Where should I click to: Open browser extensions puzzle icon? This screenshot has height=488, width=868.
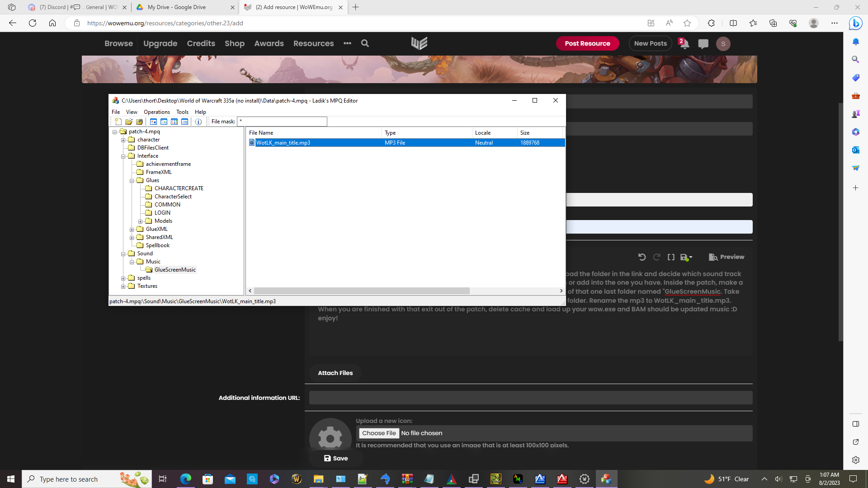point(711,23)
